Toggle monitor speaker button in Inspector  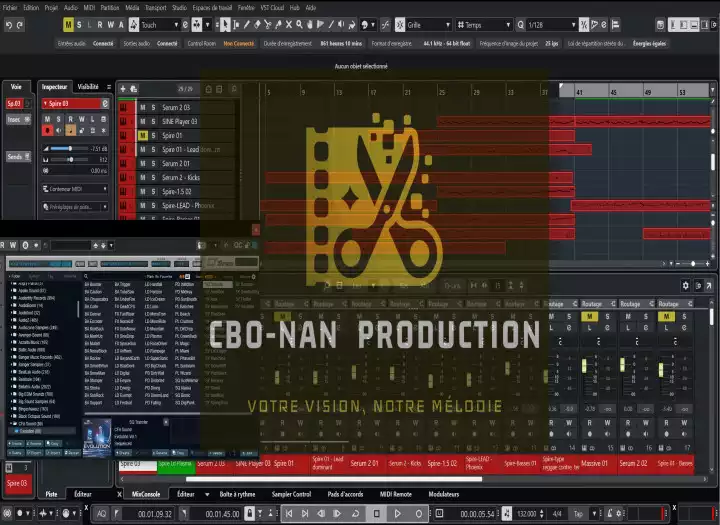tap(59, 130)
